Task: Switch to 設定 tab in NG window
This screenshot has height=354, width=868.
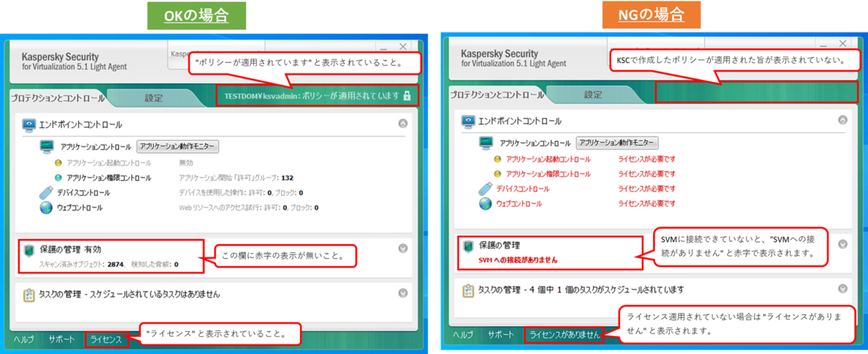Action: click(x=593, y=94)
